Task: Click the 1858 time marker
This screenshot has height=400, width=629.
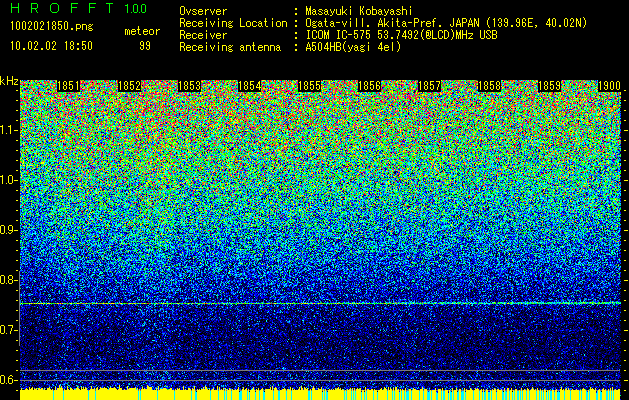Action: (489, 86)
